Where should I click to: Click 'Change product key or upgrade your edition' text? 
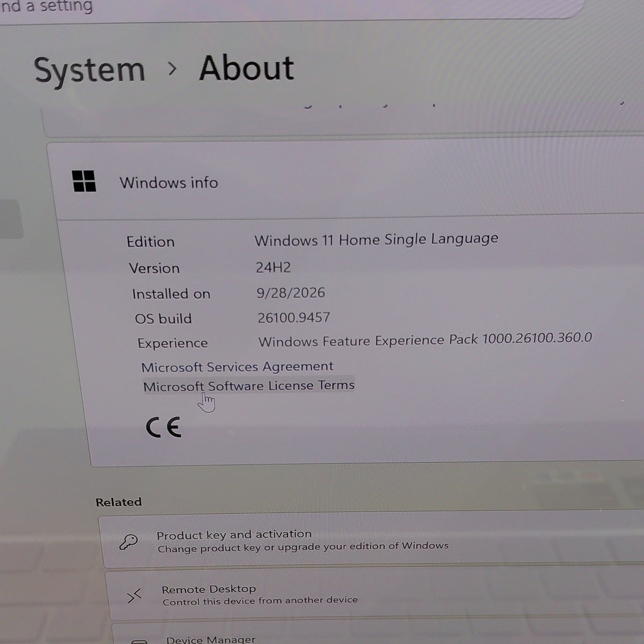(x=303, y=547)
